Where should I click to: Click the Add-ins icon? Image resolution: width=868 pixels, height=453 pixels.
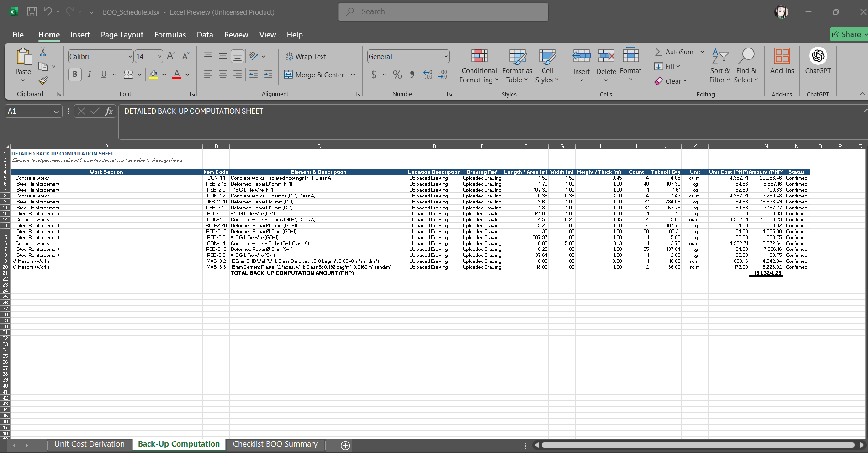click(x=782, y=61)
